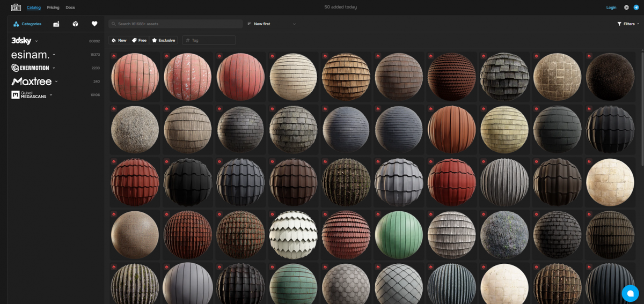
Task: Open the grey hexagon tiles sphere thumbnail
Action: [346, 284]
